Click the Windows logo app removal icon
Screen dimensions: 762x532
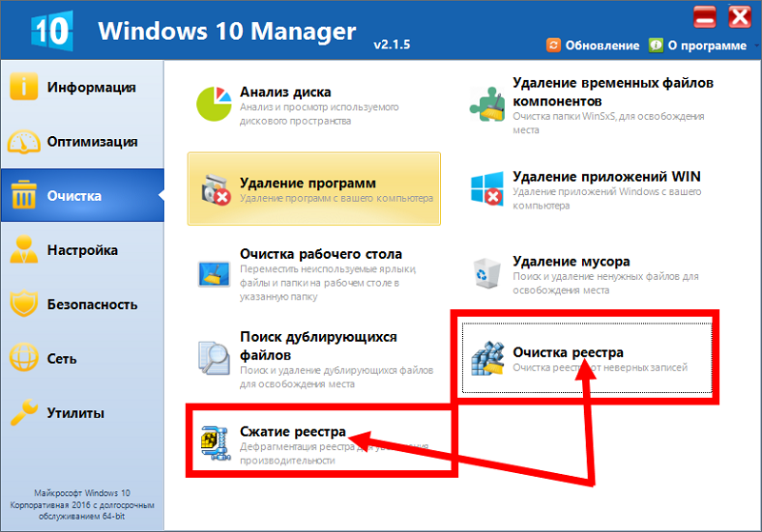tap(488, 188)
